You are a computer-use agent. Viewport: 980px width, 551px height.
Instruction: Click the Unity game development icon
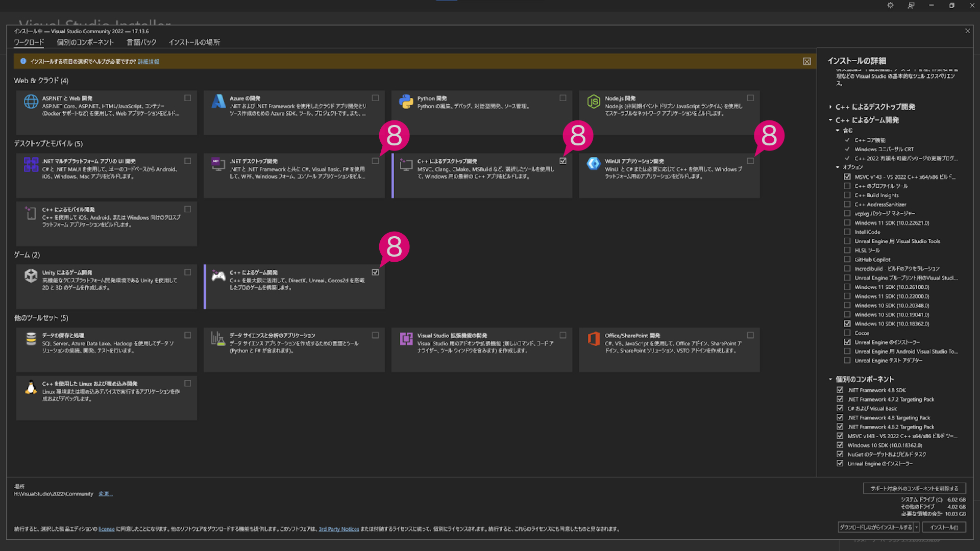[x=31, y=275]
